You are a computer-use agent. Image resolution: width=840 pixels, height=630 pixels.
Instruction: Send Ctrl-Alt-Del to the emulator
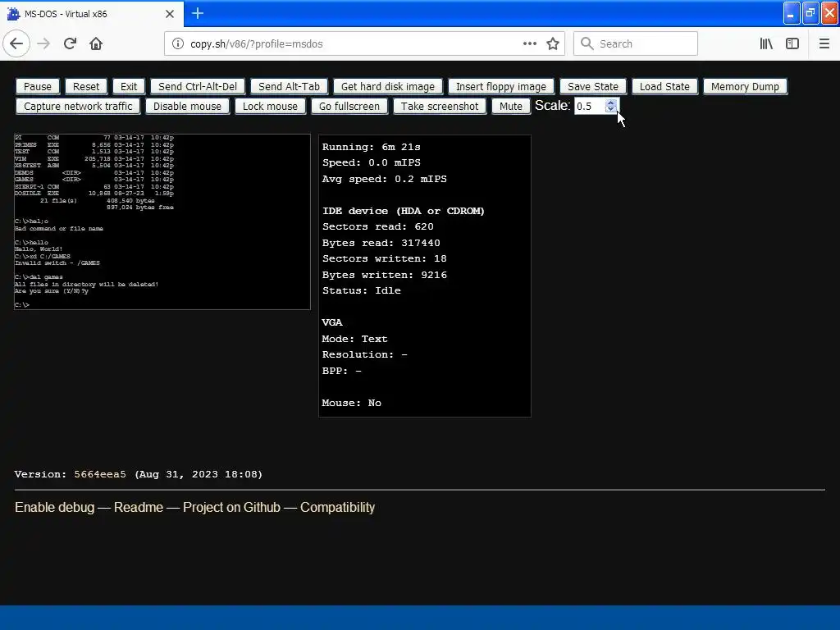pyautogui.click(x=198, y=87)
